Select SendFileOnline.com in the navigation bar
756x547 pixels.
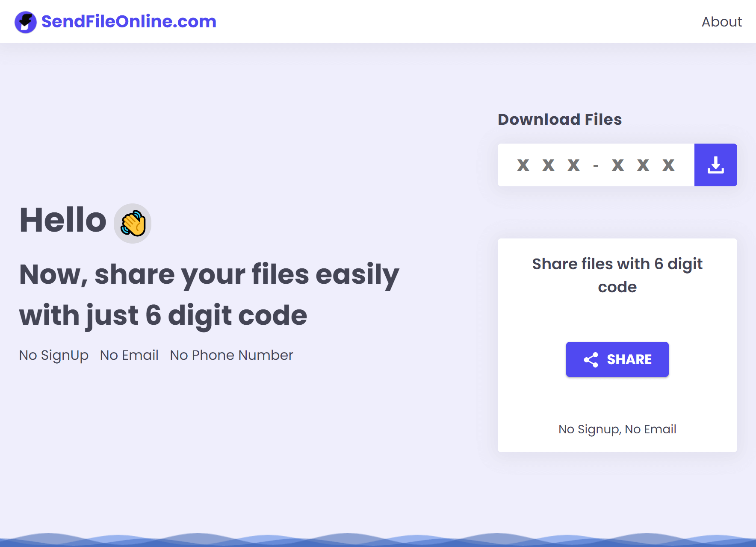tap(128, 21)
